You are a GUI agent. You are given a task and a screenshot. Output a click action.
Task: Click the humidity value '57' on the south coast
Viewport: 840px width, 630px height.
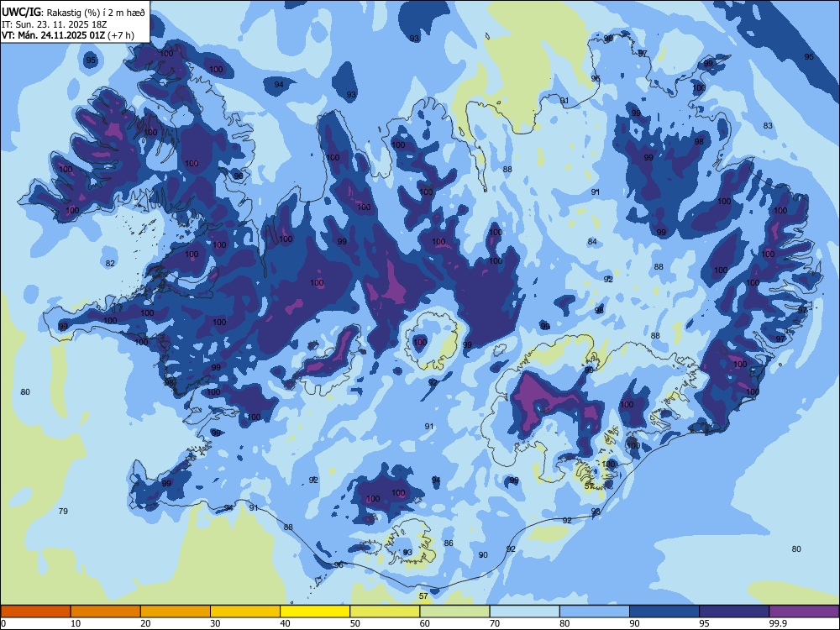coord(423,596)
